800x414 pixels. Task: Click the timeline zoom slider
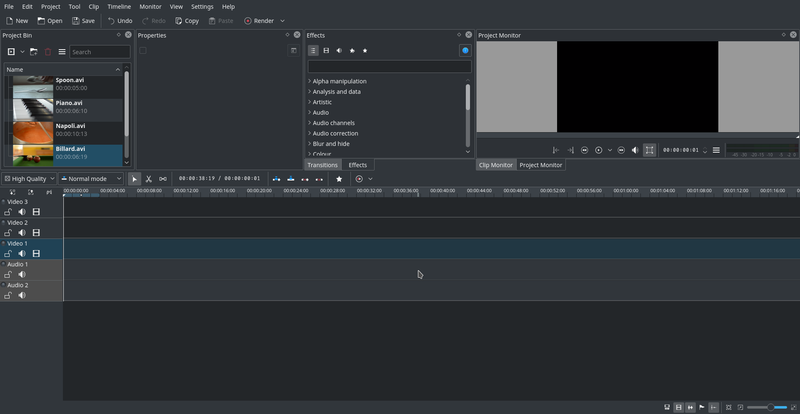[x=770, y=407]
